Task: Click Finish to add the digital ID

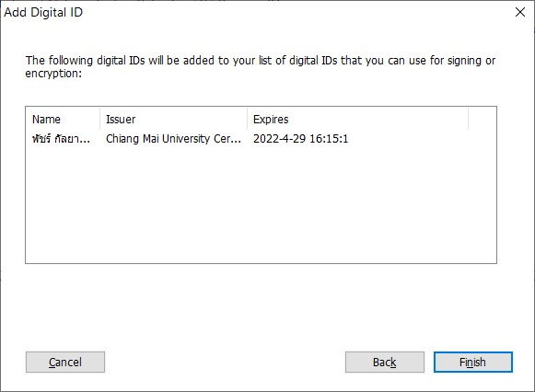Action: pyautogui.click(x=473, y=362)
